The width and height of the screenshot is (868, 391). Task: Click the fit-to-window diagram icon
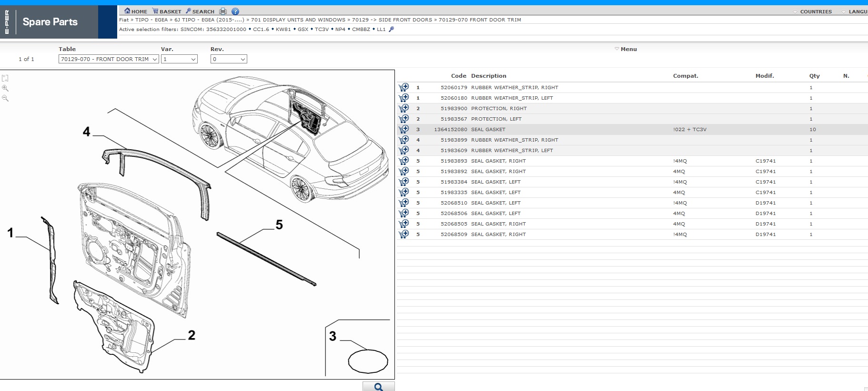click(x=5, y=78)
